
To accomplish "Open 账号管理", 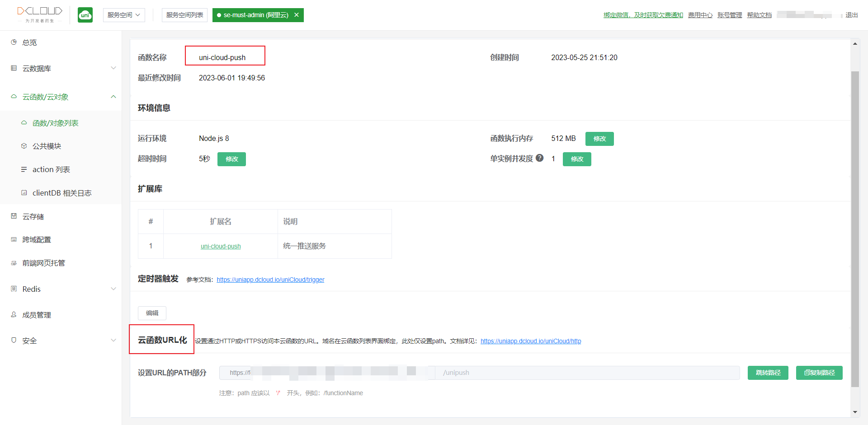I will pyautogui.click(x=729, y=15).
